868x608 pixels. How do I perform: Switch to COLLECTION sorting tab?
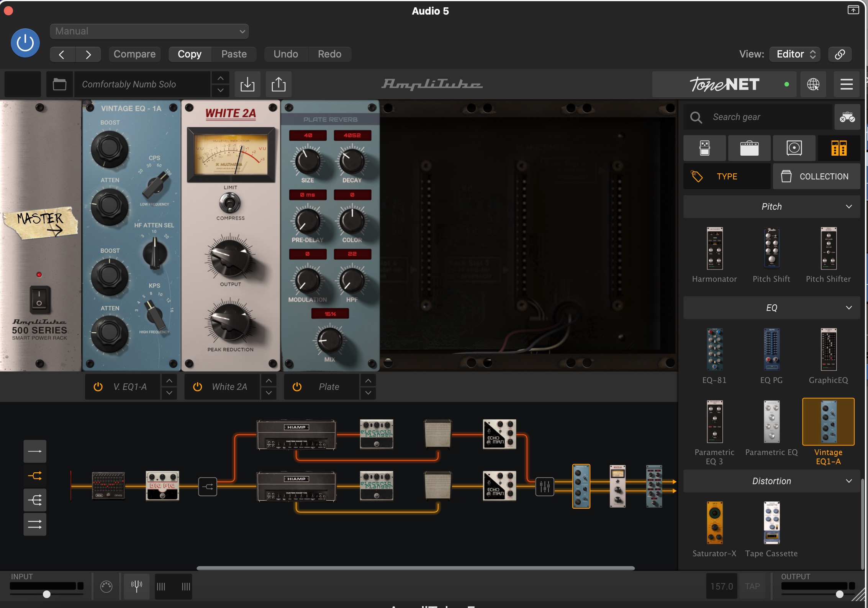816,176
